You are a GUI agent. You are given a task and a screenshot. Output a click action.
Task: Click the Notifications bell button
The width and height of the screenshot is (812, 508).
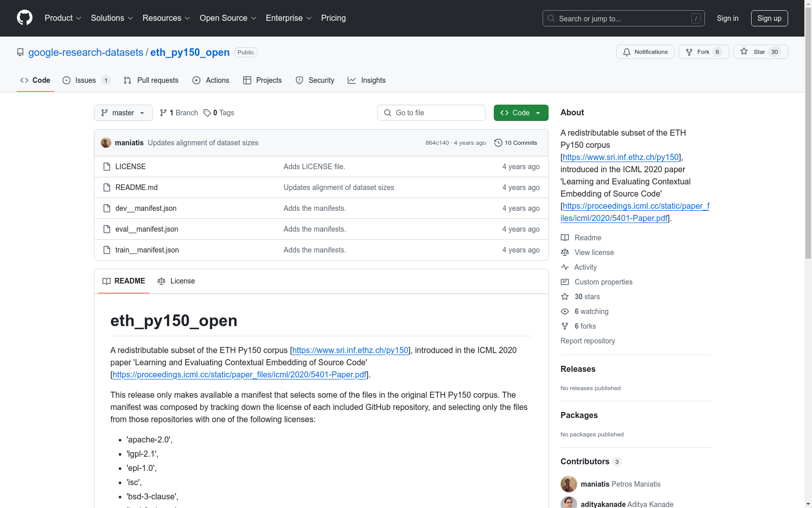tap(645, 52)
